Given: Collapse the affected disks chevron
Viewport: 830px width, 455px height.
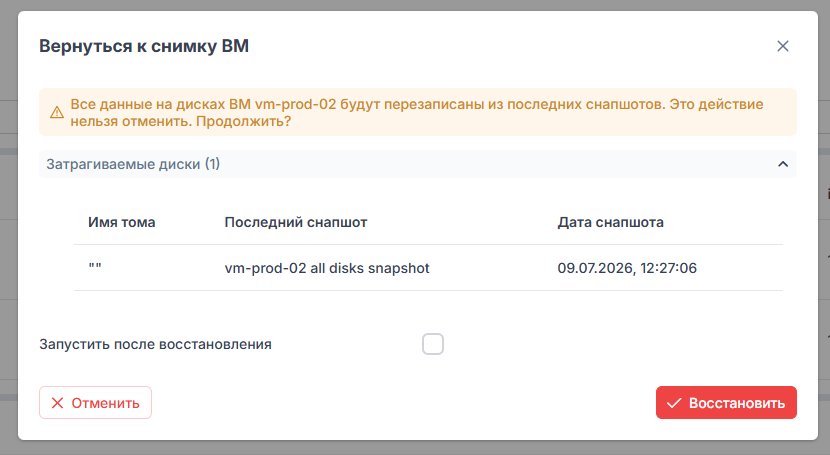Looking at the screenshot, I should pos(782,164).
